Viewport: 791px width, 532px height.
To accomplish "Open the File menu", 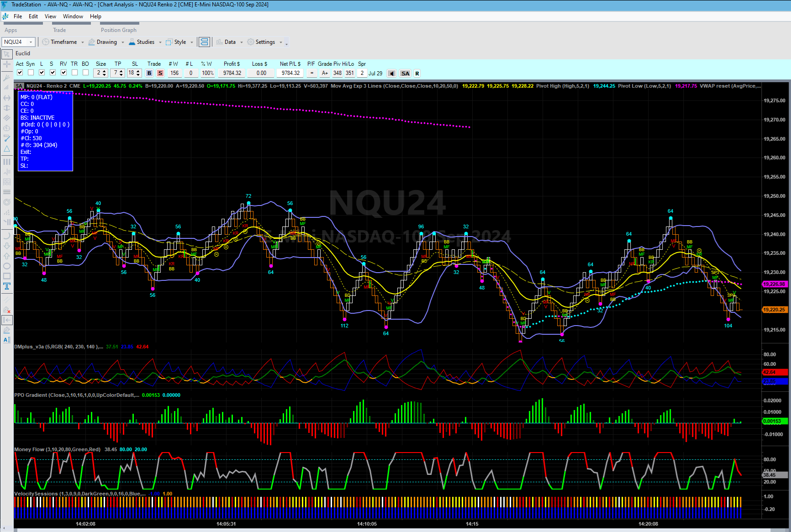I will coord(18,16).
